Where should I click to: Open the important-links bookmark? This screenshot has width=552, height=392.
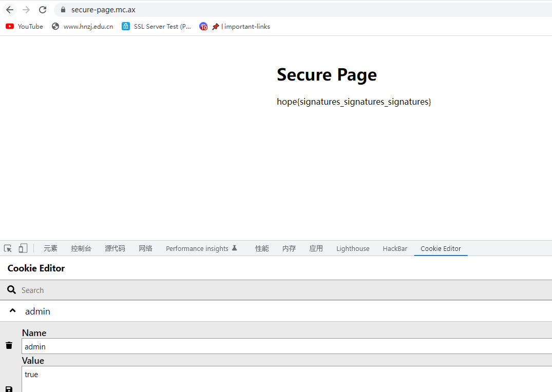(x=241, y=26)
